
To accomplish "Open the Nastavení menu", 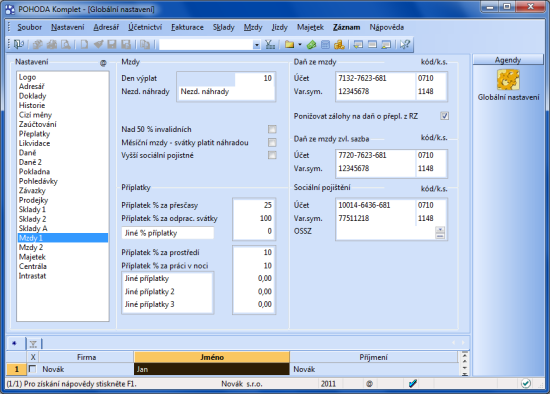I will coord(67,27).
